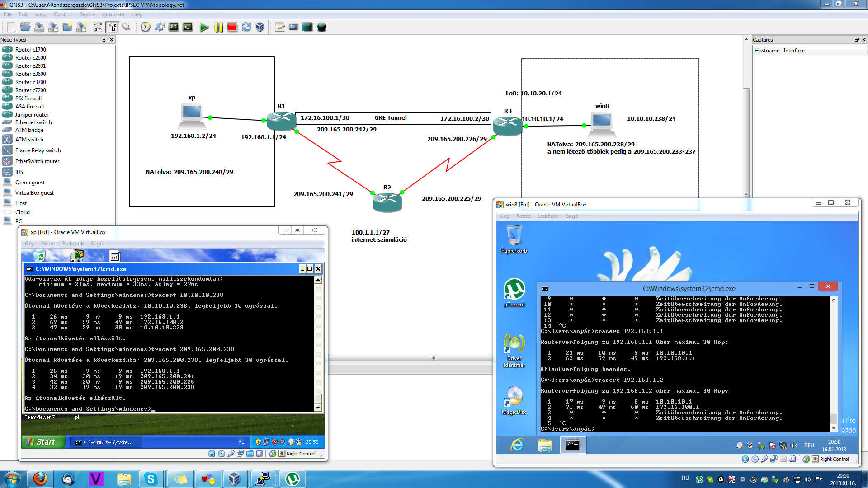Open console to all devices icon
The height and width of the screenshot is (488, 868).
coord(188,27)
